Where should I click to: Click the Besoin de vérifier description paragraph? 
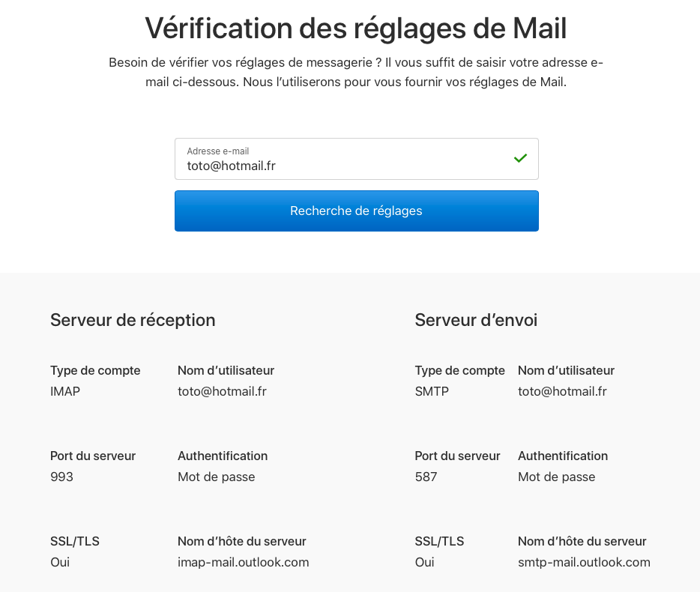pyautogui.click(x=355, y=72)
